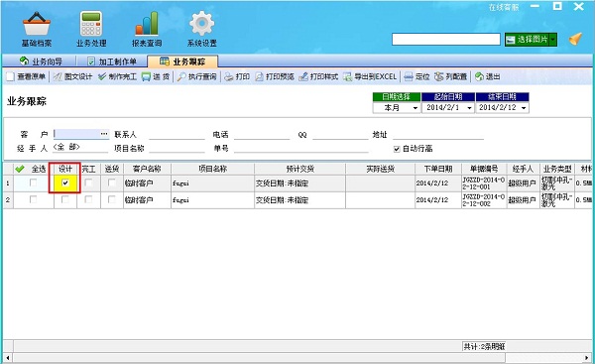The width and height of the screenshot is (595, 364).
Task: Open the 业务处理 calculator icon
Action: coord(91,24)
